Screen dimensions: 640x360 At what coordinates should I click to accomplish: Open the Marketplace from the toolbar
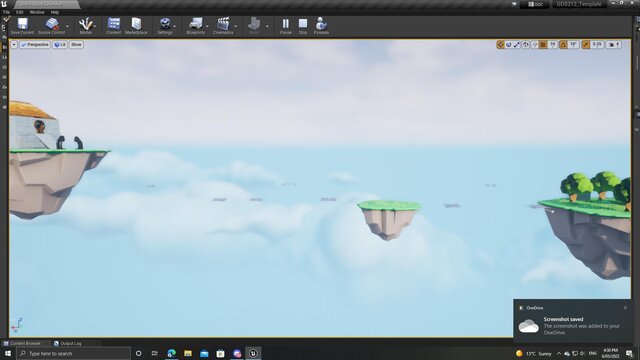coord(136,25)
